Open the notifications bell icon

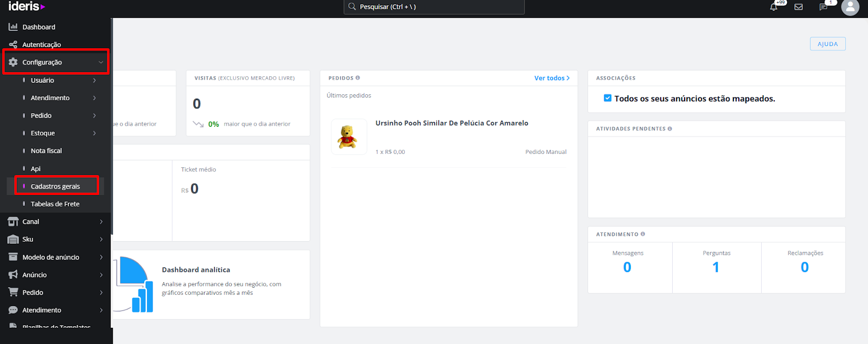pyautogui.click(x=774, y=7)
